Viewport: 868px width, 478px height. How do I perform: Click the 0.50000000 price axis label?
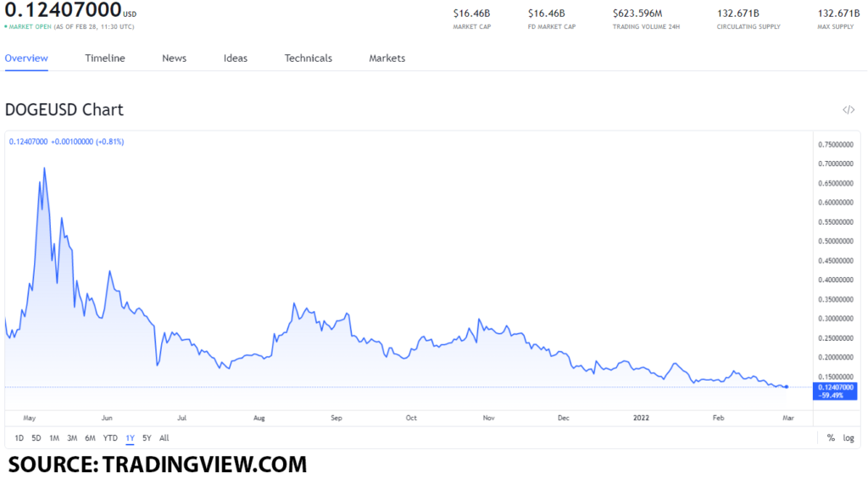coord(836,242)
